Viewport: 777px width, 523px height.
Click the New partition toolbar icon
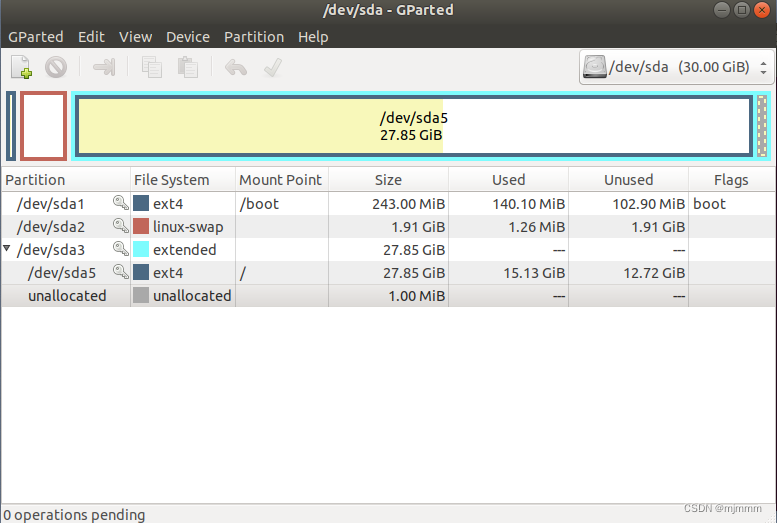[21, 67]
